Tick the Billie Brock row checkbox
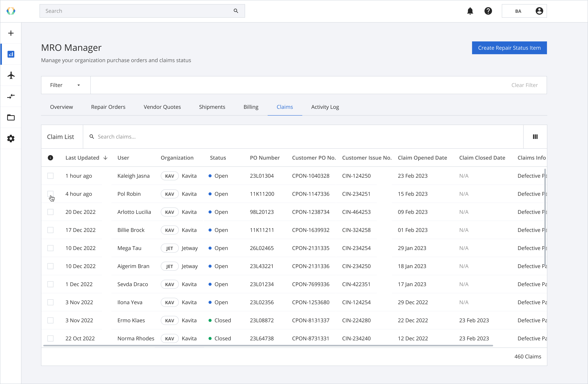588x384 pixels. click(50, 230)
